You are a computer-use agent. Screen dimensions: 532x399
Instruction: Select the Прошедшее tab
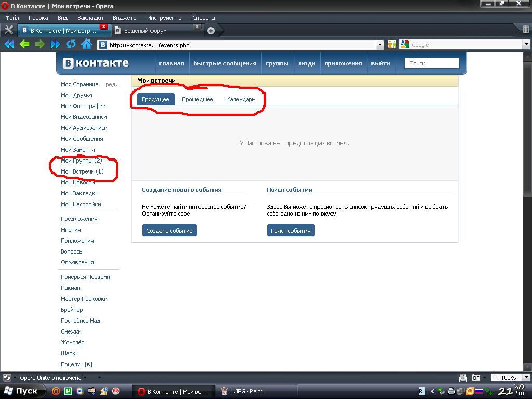tap(197, 99)
